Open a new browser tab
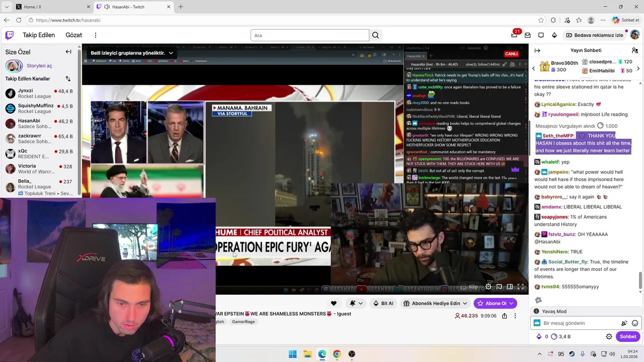 point(181,7)
